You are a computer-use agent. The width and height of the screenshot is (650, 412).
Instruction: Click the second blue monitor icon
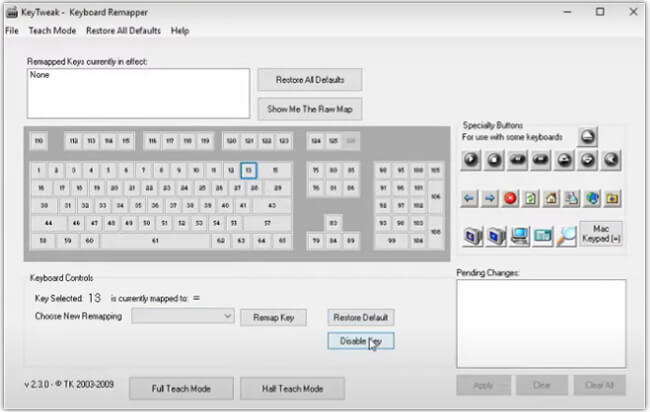pyautogui.click(x=496, y=236)
